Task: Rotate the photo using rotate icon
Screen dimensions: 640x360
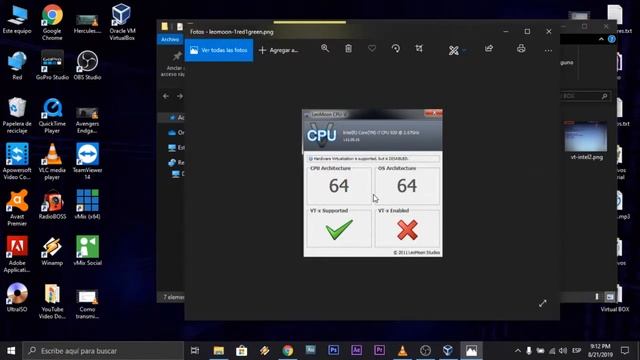Action: click(x=396, y=49)
